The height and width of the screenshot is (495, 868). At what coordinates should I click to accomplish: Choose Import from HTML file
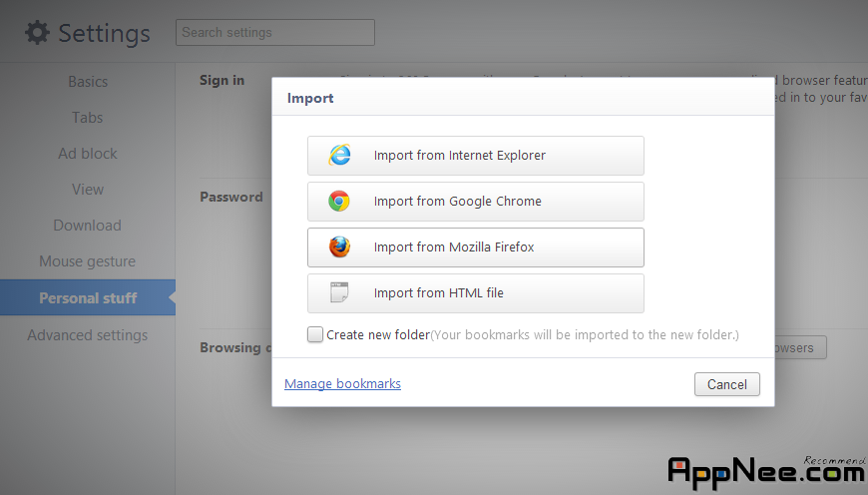[476, 293]
